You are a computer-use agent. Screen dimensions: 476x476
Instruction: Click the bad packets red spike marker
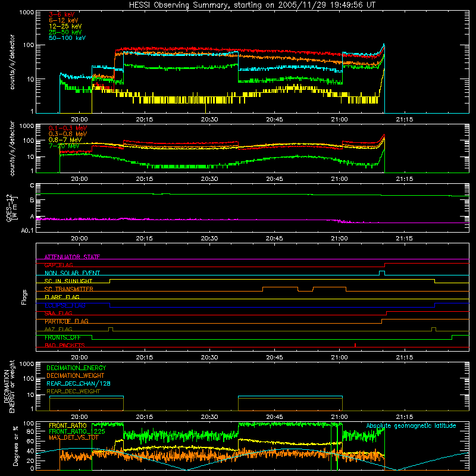355,345
